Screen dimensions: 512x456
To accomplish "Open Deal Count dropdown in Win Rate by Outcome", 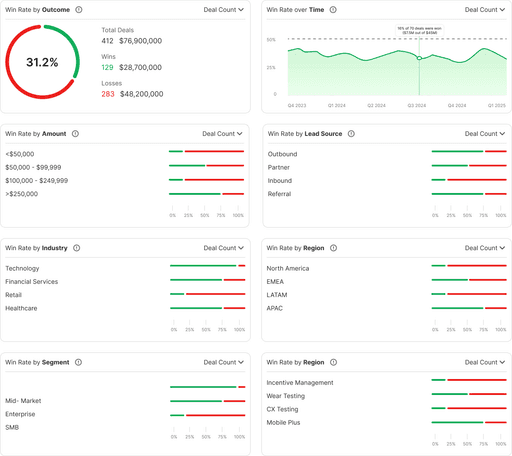I will click(224, 10).
